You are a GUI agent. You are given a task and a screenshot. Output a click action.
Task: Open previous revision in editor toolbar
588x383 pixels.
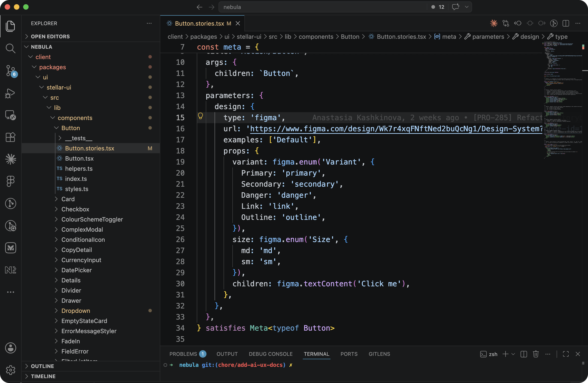(518, 23)
